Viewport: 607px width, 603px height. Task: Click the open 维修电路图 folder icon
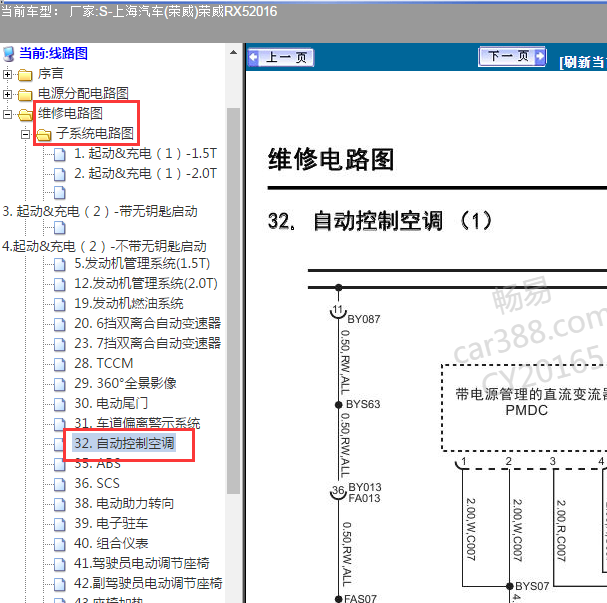(26, 115)
